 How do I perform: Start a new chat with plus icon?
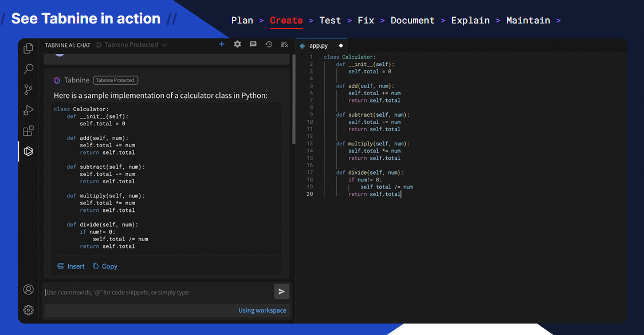tap(222, 44)
